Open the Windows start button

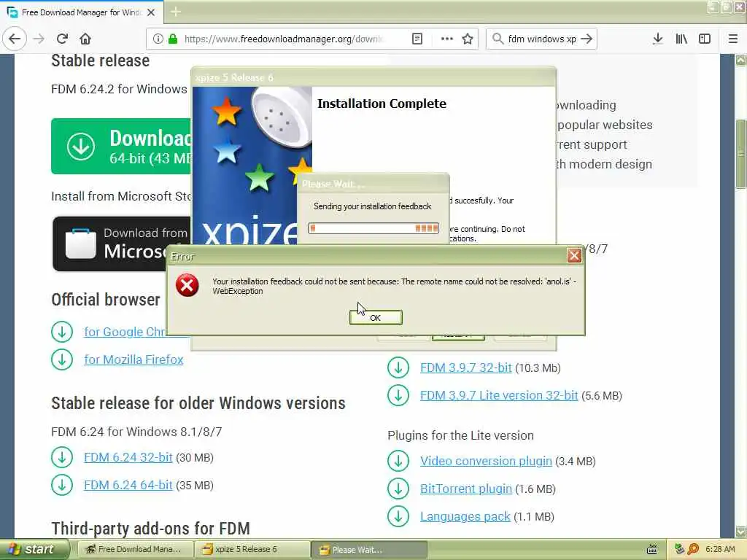(34, 550)
